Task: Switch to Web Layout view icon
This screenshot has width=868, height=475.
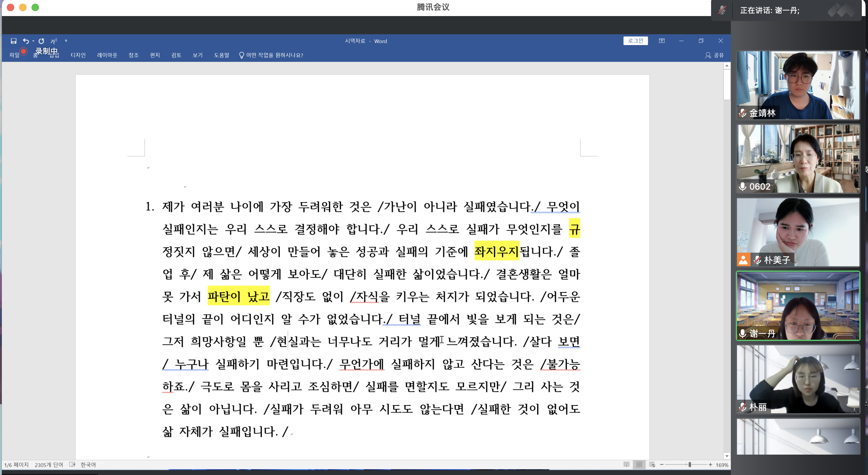Action: tap(652, 464)
